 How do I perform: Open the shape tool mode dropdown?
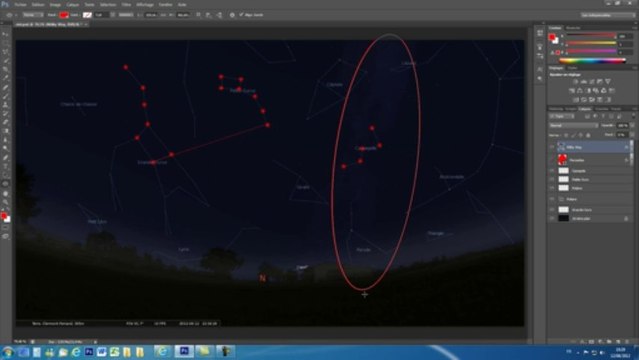click(33, 15)
